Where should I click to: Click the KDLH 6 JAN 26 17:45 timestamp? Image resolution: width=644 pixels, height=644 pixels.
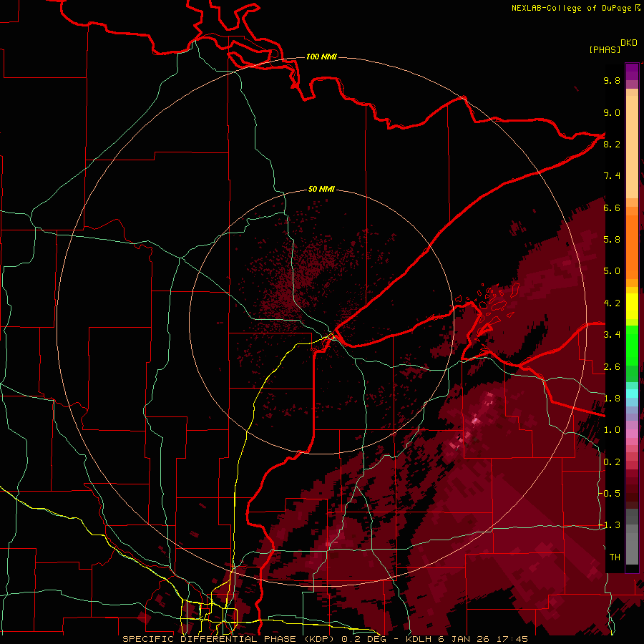pos(467,639)
